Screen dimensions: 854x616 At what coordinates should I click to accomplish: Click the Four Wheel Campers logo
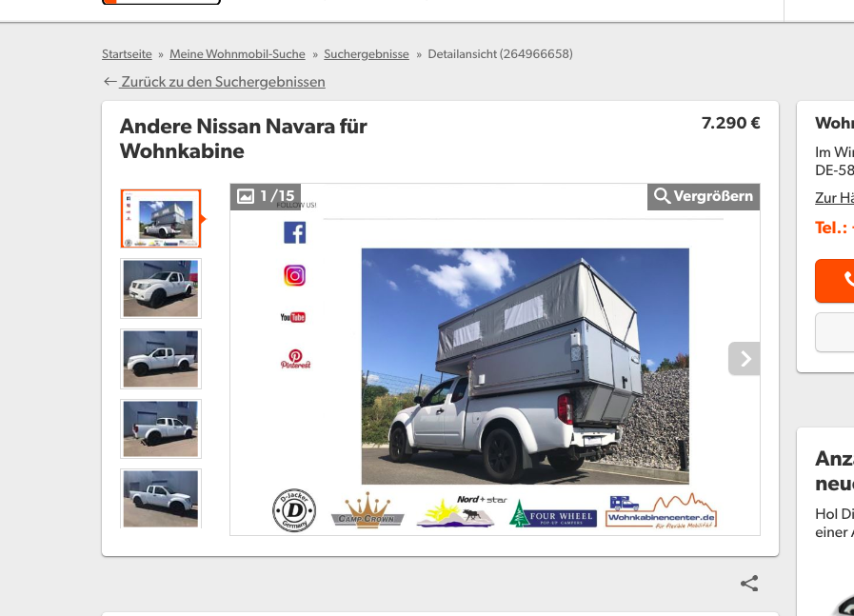pyautogui.click(x=553, y=515)
